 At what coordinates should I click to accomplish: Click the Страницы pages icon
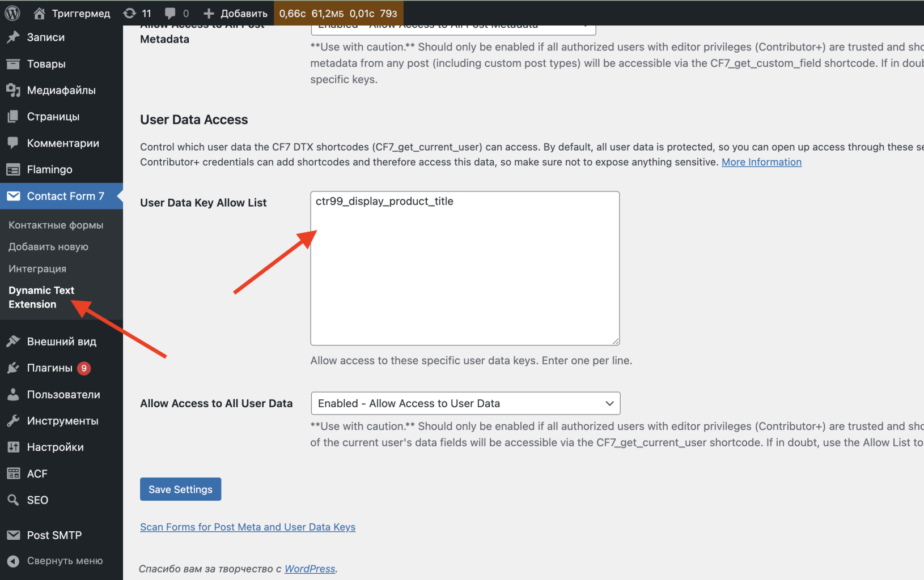click(x=13, y=117)
